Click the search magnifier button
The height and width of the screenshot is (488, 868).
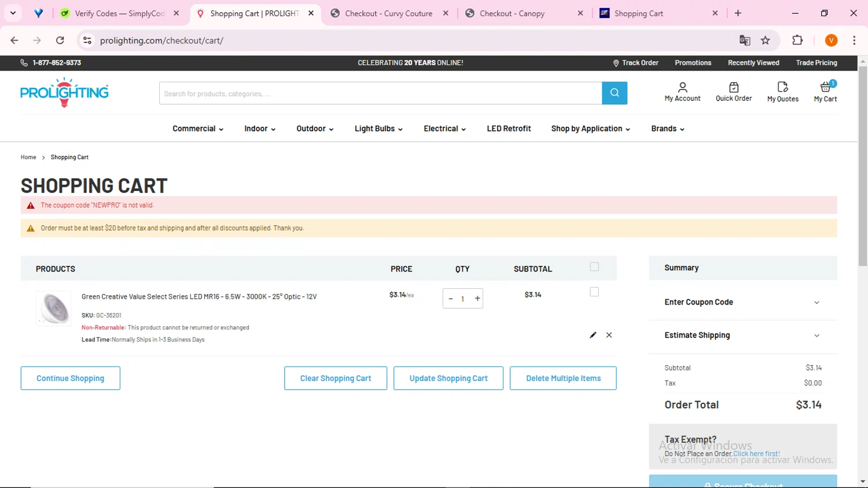click(x=615, y=93)
